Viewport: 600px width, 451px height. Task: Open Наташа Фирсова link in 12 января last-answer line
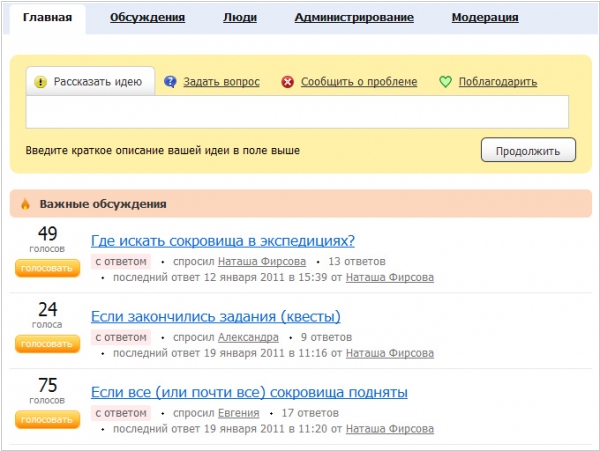pyautogui.click(x=390, y=277)
